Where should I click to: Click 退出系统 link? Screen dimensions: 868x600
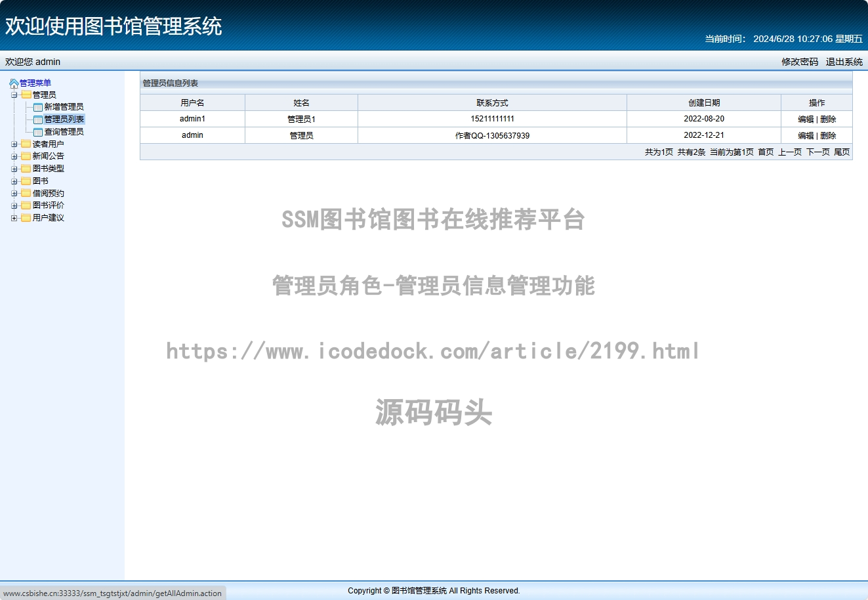[844, 62]
